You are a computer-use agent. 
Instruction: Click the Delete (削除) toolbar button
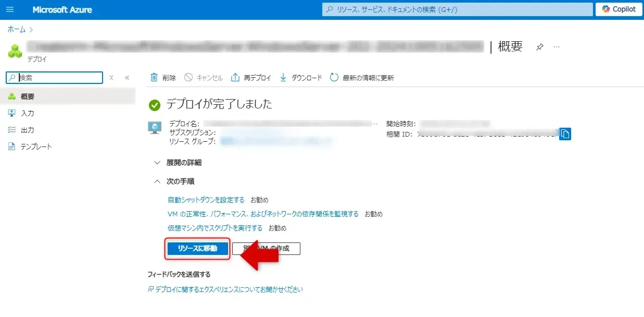click(x=163, y=78)
